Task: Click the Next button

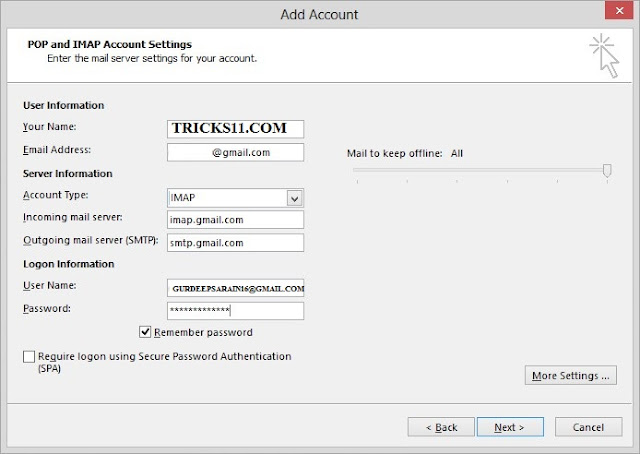Action: pyautogui.click(x=510, y=427)
